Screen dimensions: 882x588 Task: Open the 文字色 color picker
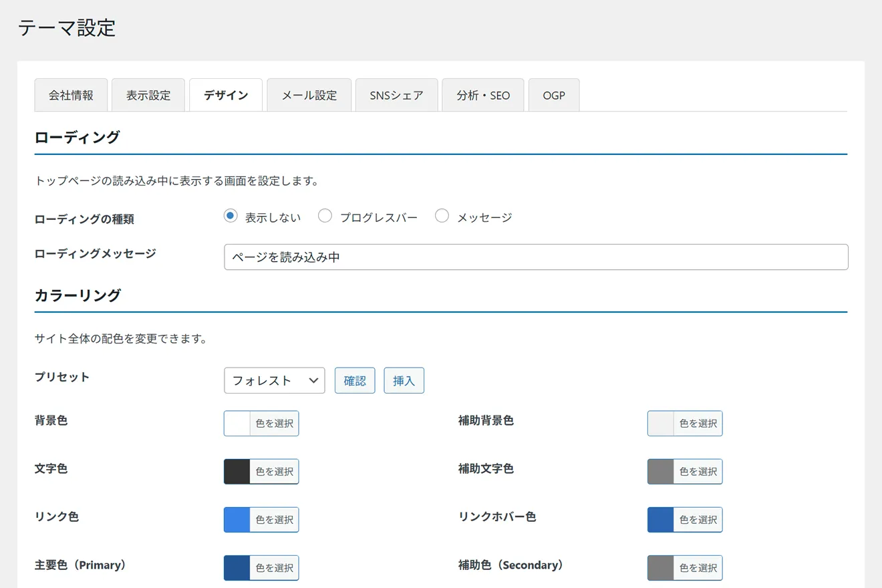pyautogui.click(x=261, y=472)
